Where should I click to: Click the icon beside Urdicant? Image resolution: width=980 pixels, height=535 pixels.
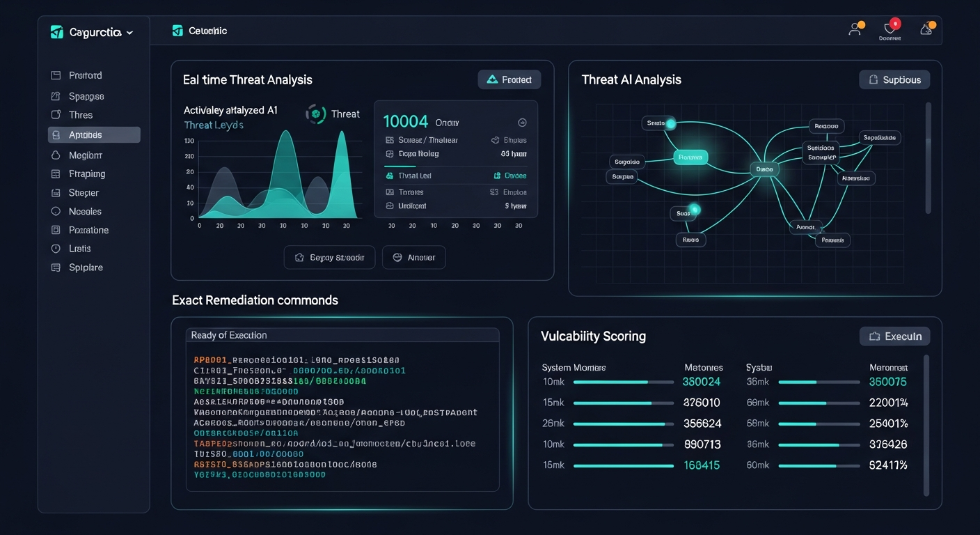[390, 206]
